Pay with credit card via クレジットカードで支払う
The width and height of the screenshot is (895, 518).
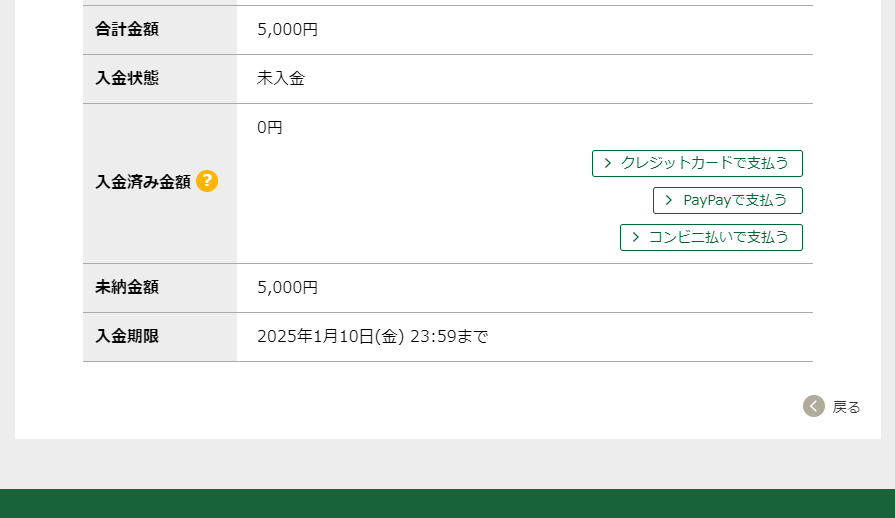697,163
